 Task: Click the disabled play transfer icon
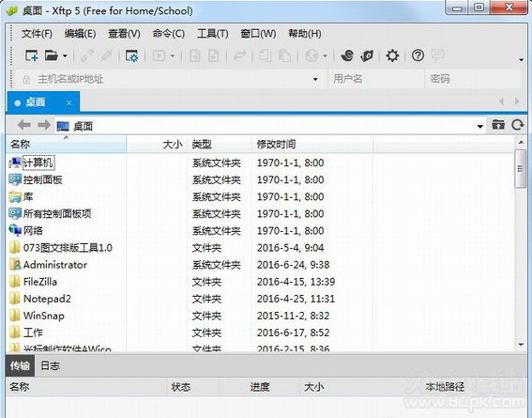click(159, 55)
